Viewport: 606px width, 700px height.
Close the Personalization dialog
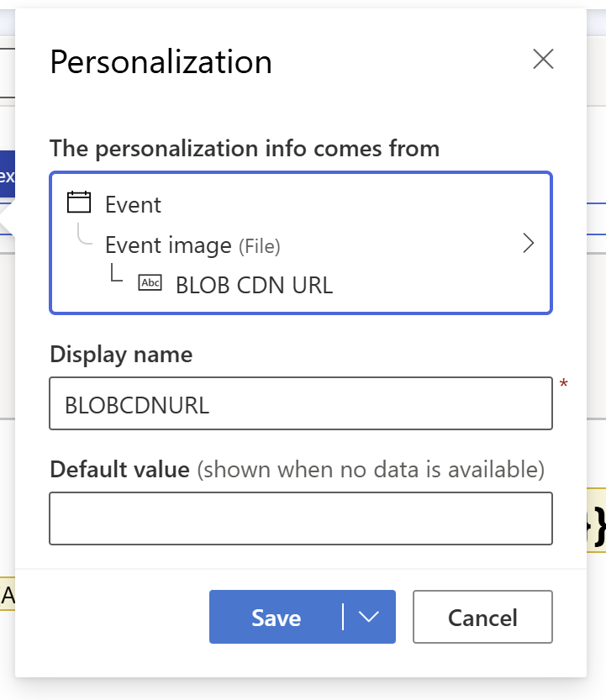[x=543, y=59]
